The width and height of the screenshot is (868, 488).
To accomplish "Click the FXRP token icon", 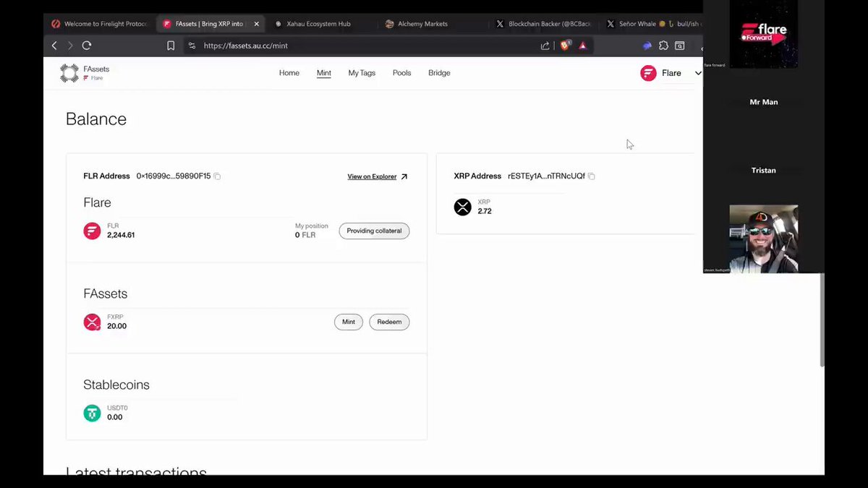I will pos(92,322).
